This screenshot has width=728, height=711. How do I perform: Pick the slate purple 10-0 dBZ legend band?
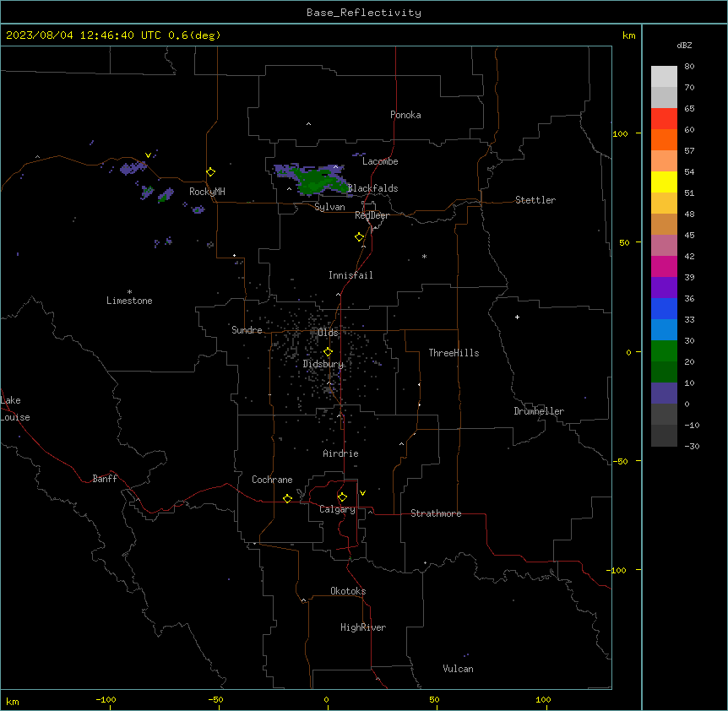[x=664, y=393]
